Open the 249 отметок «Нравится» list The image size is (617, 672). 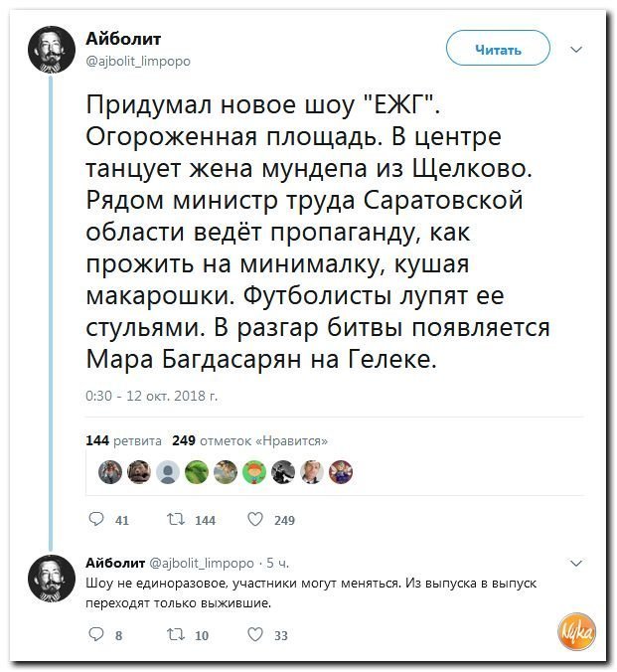click(x=249, y=440)
